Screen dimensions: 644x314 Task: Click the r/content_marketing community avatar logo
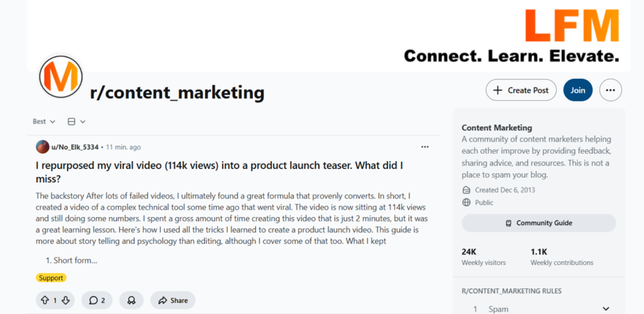(61, 76)
